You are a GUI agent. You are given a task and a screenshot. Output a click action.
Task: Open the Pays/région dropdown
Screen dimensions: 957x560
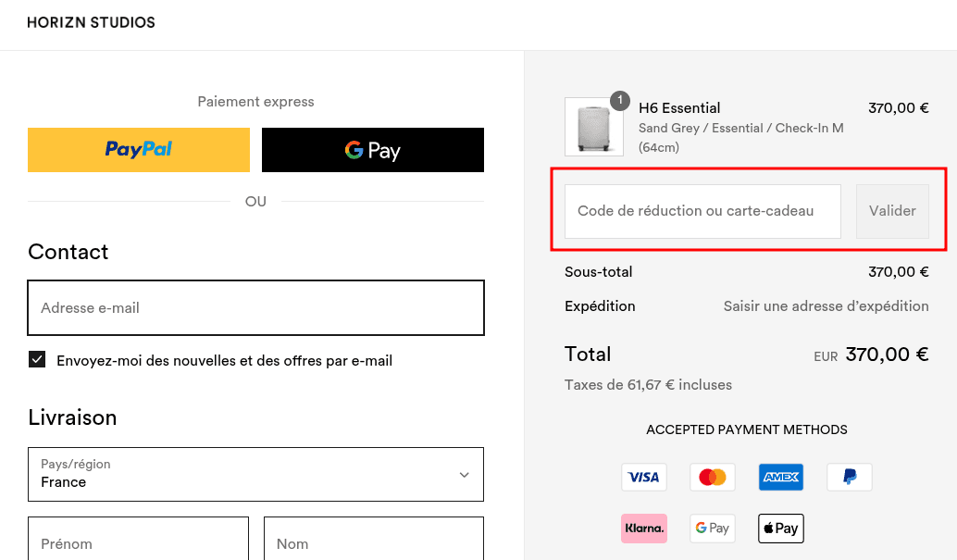[255, 475]
